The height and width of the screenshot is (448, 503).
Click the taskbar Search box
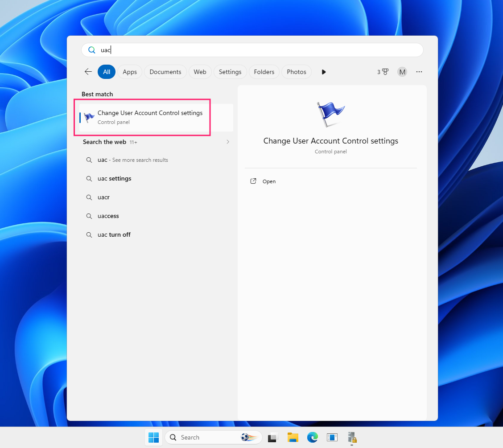click(x=213, y=437)
